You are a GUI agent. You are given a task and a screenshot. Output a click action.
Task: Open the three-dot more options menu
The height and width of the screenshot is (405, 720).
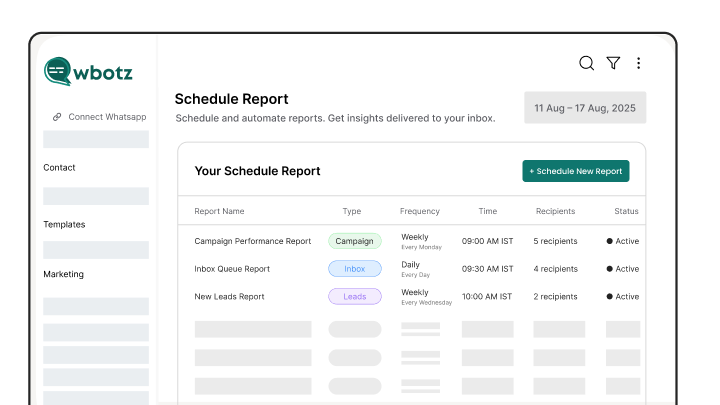[638, 63]
